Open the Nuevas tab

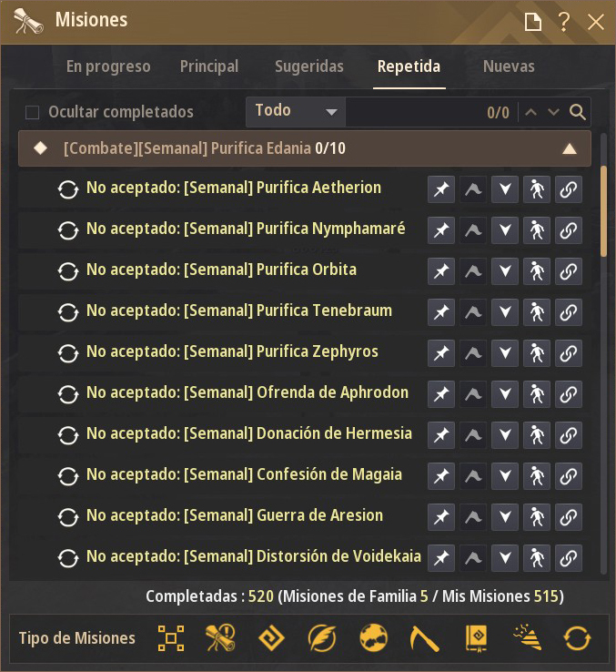point(509,66)
